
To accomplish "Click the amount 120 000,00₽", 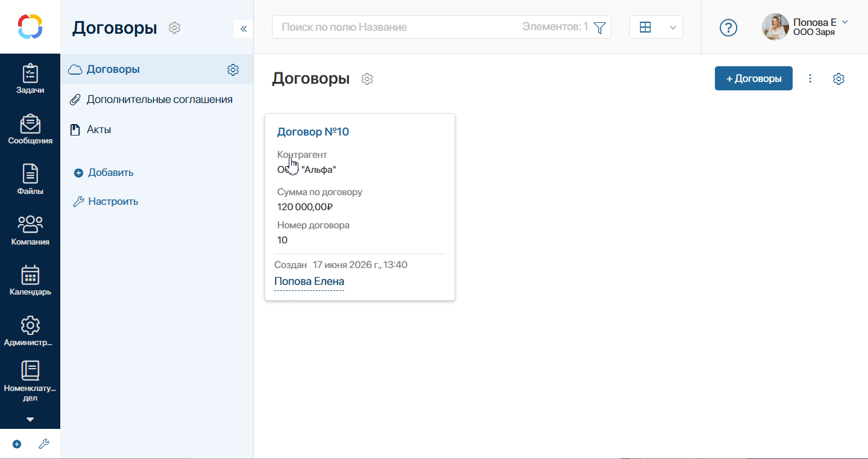I will coord(305,207).
